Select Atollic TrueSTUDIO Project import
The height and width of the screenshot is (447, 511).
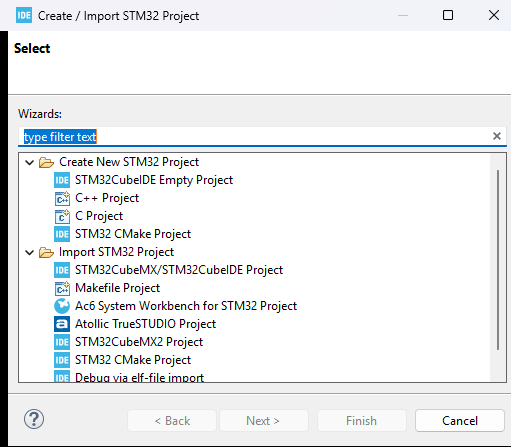[145, 324]
